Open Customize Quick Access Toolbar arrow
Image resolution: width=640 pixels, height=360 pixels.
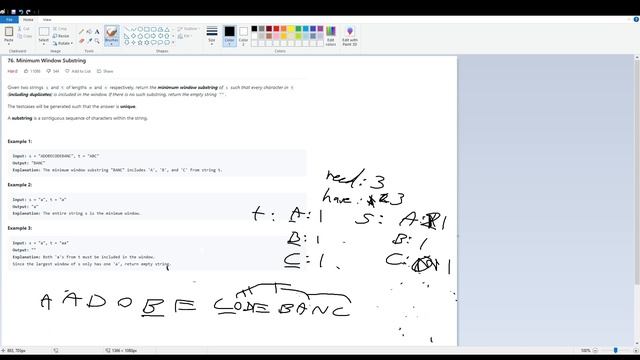click(34, 12)
